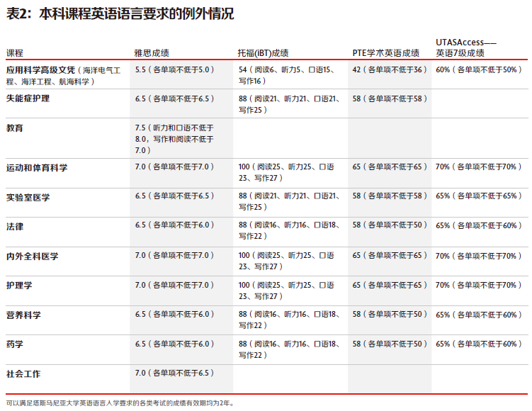Select the 护理学 course label
Image resolution: width=532 pixels, height=411 pixels.
tap(19, 286)
